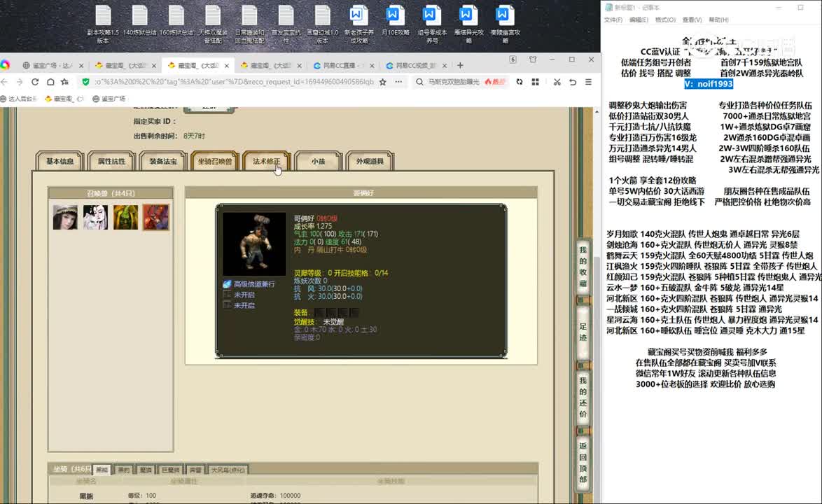The width and height of the screenshot is (822, 504).
Task: Open the 鉴宝广场 bookmark
Action: pos(109,99)
